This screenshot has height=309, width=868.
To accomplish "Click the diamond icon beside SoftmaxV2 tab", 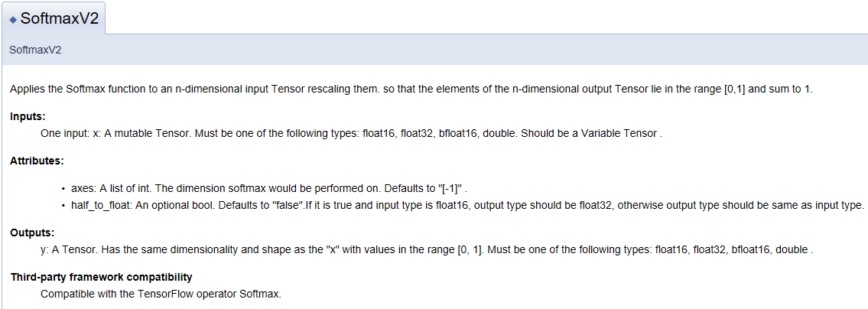I will click(x=13, y=19).
